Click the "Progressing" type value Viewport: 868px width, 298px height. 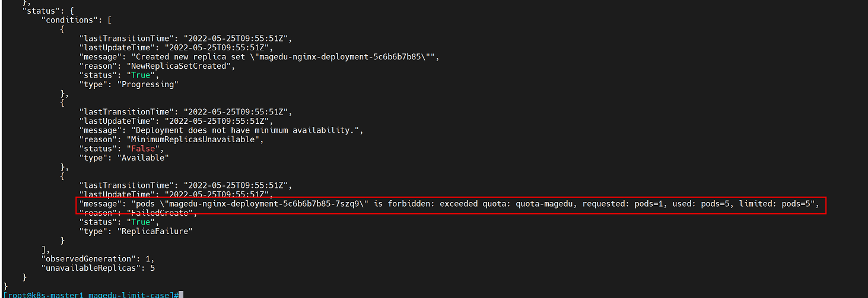[149, 84]
